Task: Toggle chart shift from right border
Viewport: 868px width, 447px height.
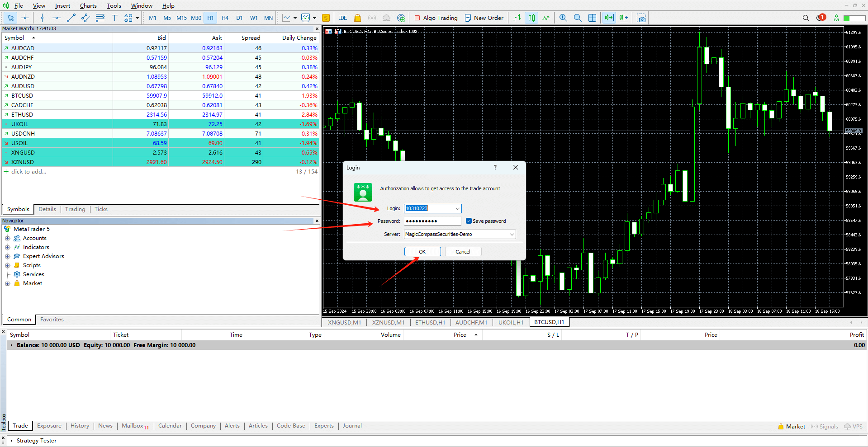Action: tap(624, 18)
